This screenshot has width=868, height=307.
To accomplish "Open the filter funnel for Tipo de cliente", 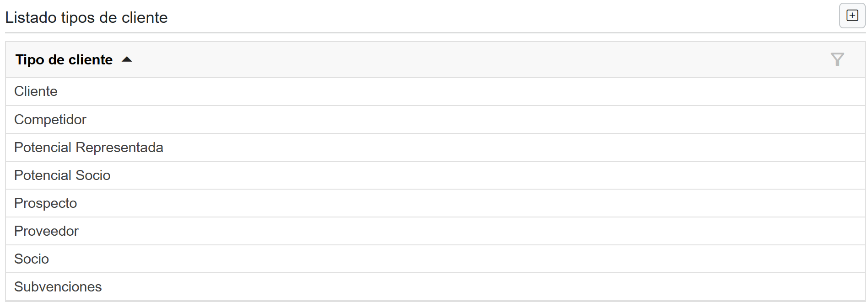I will tap(837, 59).
